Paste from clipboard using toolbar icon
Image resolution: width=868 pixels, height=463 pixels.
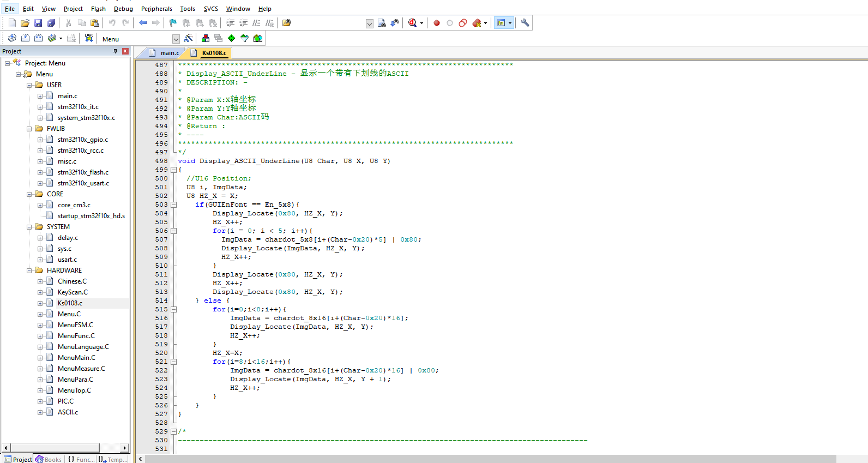(95, 23)
